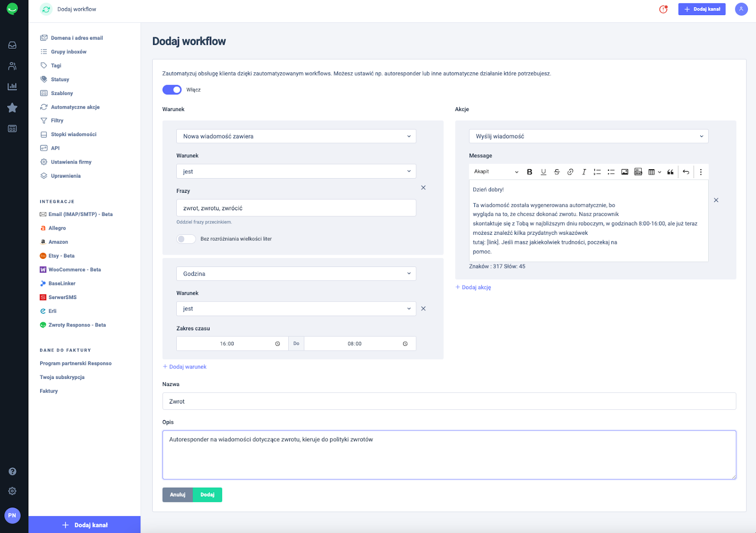The image size is (756, 533).
Task: Click the Anuluj cancel button
Action: pyautogui.click(x=178, y=495)
